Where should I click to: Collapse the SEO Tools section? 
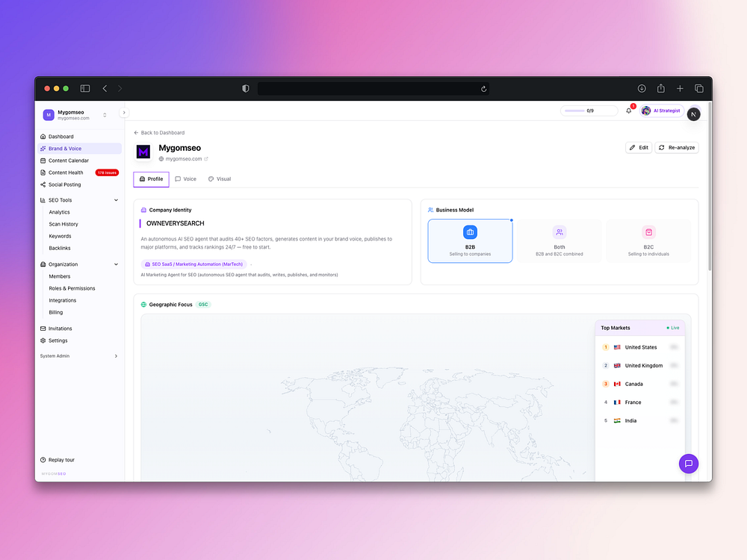pyautogui.click(x=80, y=200)
